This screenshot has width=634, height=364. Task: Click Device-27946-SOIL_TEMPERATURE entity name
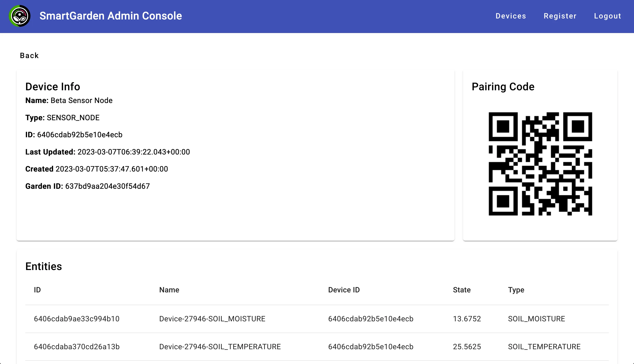coord(220,347)
